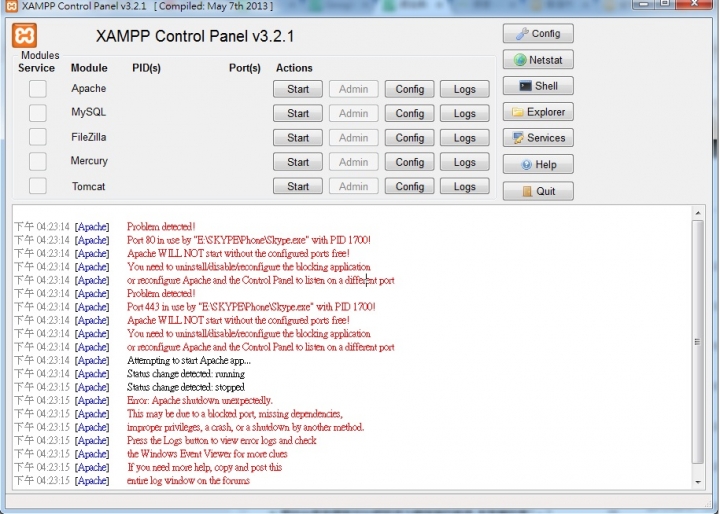The width and height of the screenshot is (720, 514).
Task: View FileZilla Logs
Action: tap(465, 138)
